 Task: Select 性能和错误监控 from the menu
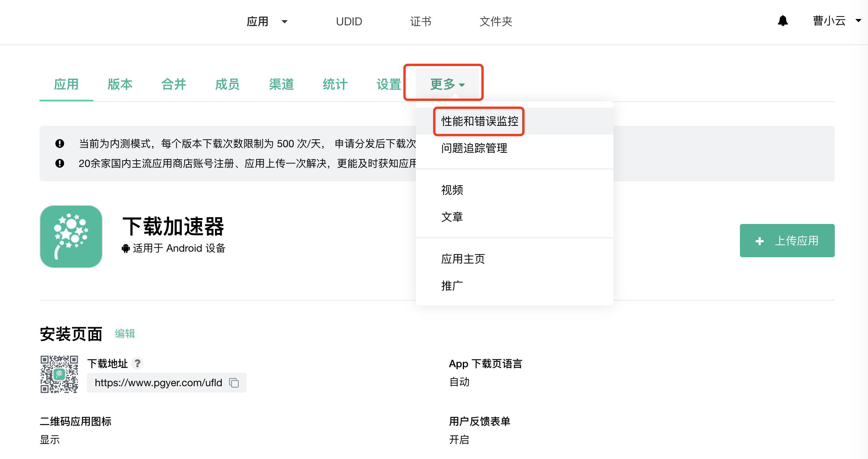tap(479, 121)
